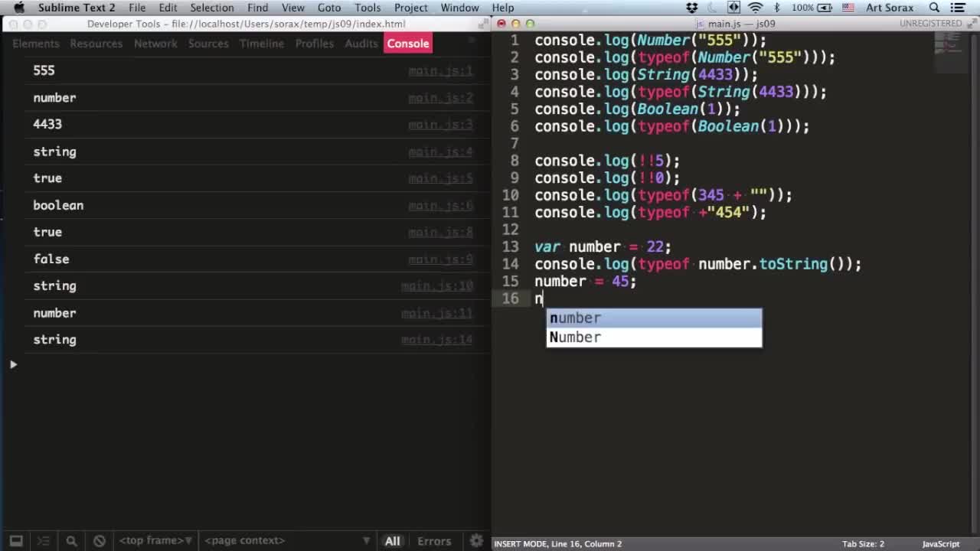Click the 'INSERT MODE, Line 16, Column 2' status
980x551 pixels.
[x=558, y=544]
